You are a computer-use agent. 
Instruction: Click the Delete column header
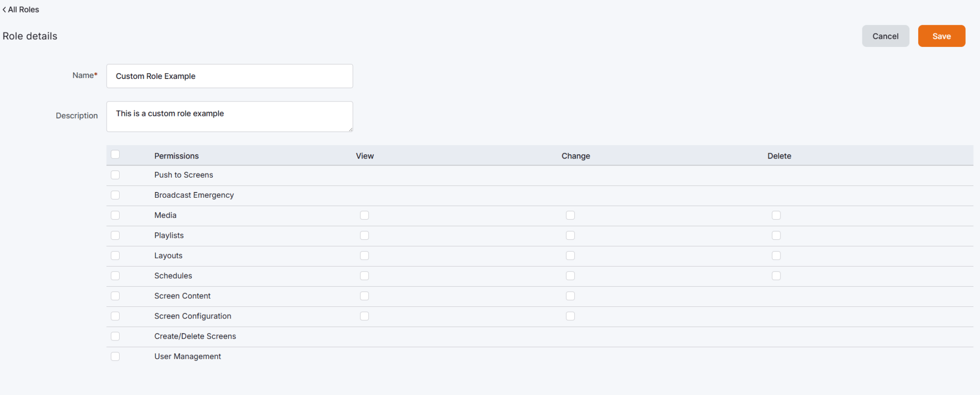(x=779, y=156)
